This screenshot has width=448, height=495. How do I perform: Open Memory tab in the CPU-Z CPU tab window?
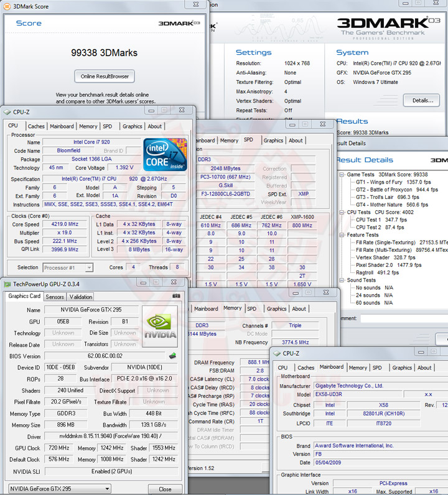click(x=88, y=126)
